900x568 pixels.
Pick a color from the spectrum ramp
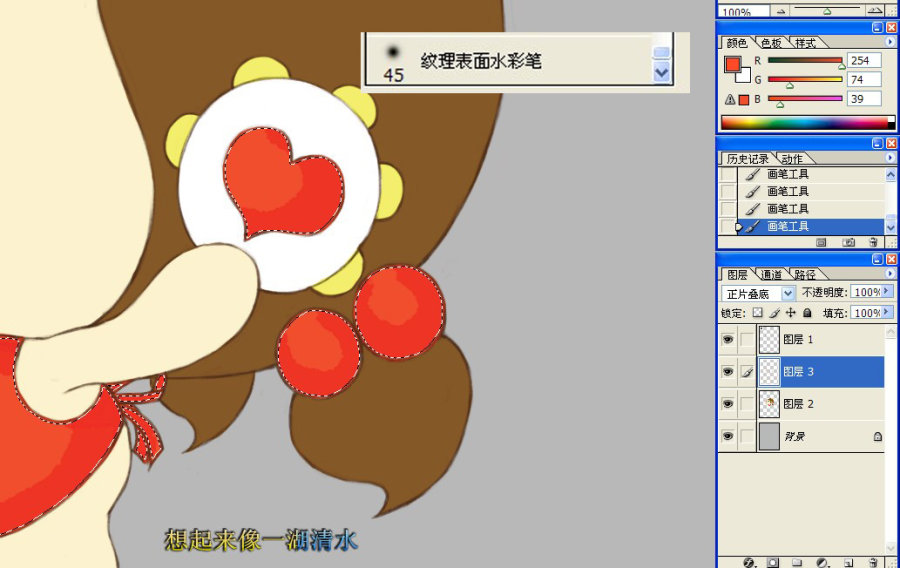[808, 122]
